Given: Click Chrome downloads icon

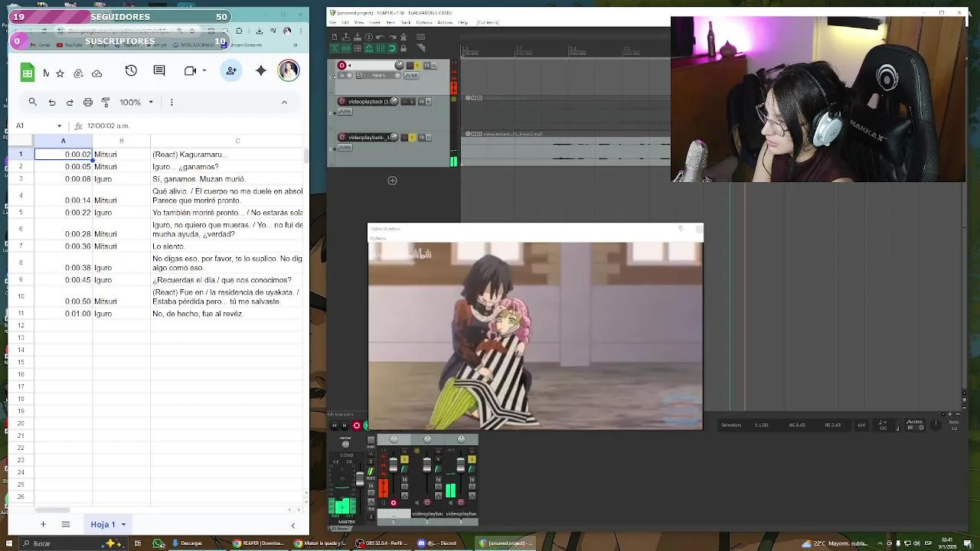Looking at the screenshot, I should pos(260,31).
